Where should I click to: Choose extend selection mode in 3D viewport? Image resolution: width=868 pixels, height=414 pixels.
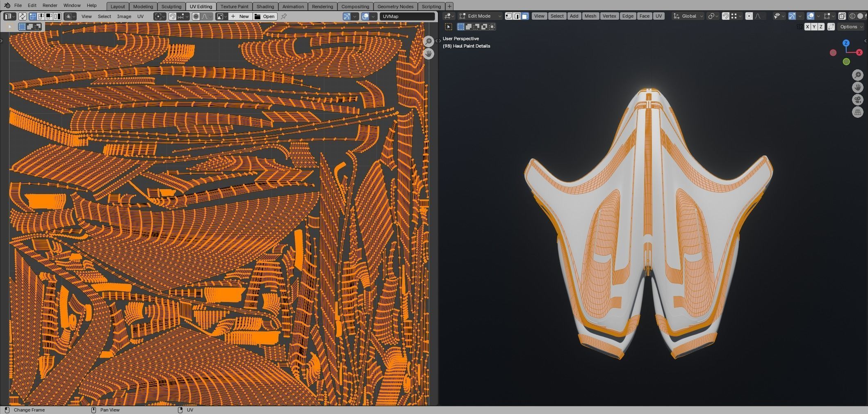coord(469,27)
